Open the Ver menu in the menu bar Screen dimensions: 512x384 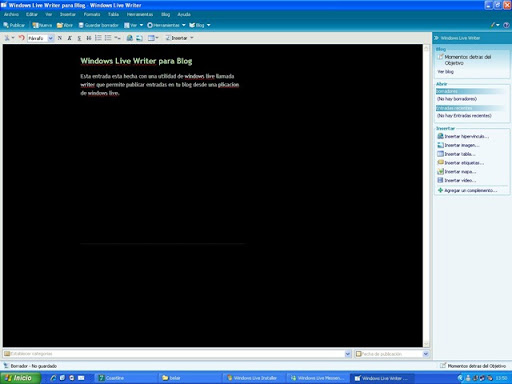click(x=49, y=14)
